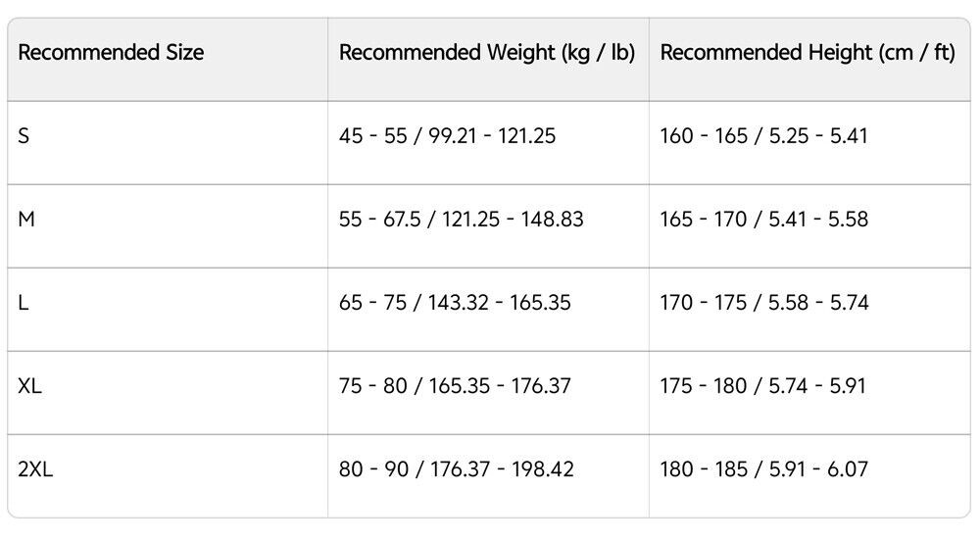The image size is (980, 541).
Task: Click the Recommended Weight (kg / lb) header
Action: point(487,53)
